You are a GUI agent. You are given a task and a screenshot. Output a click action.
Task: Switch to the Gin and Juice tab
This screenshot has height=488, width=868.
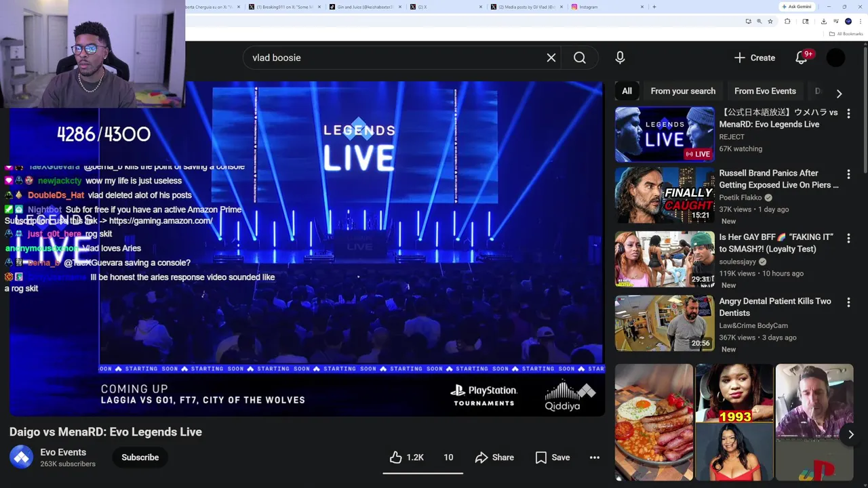363,7
